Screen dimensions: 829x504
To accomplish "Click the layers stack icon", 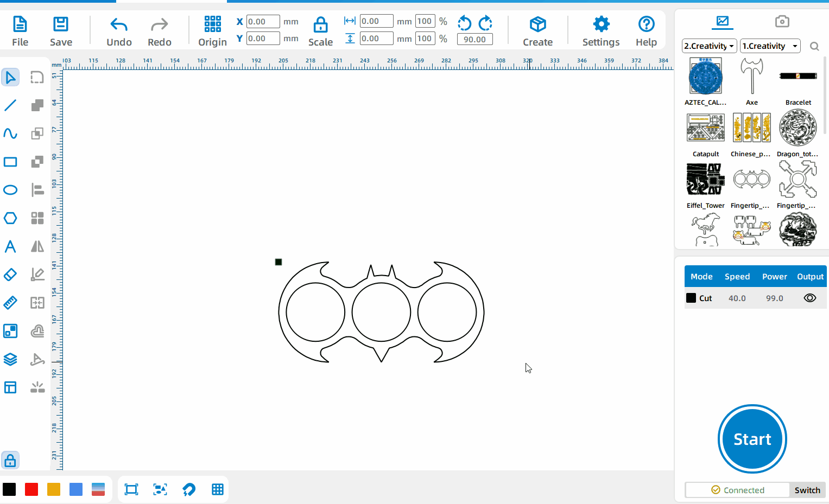I will point(10,359).
